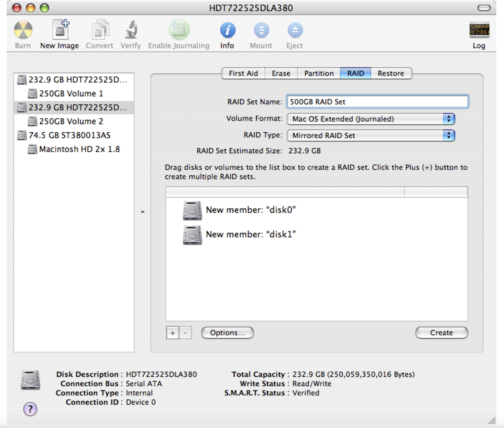Switch to the First Aid tab
Viewport: 504px width, 428px height.
coord(243,73)
